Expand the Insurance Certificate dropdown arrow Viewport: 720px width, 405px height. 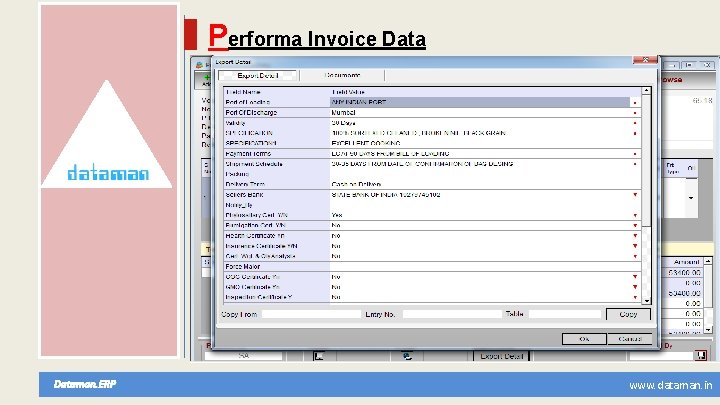[x=635, y=246]
